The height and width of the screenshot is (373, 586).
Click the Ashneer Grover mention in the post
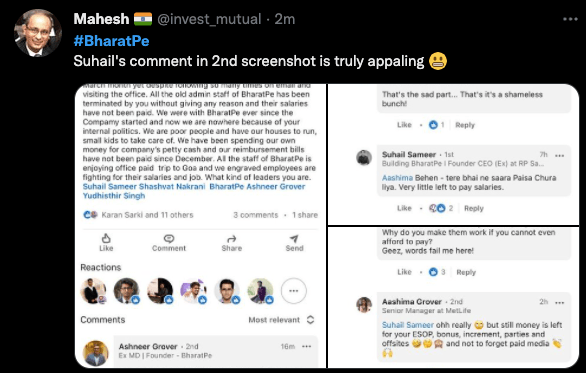coord(276,186)
